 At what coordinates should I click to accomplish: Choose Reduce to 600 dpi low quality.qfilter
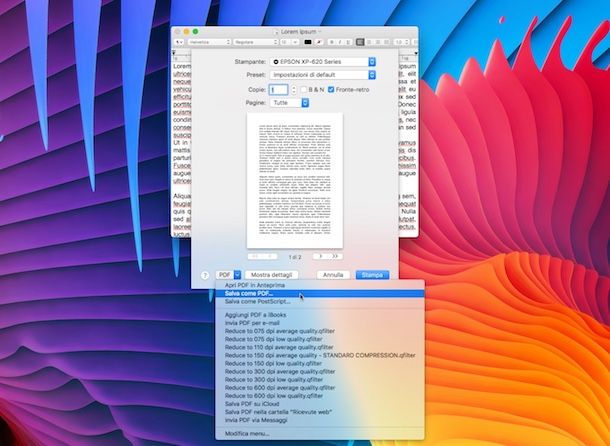pyautogui.click(x=320, y=396)
